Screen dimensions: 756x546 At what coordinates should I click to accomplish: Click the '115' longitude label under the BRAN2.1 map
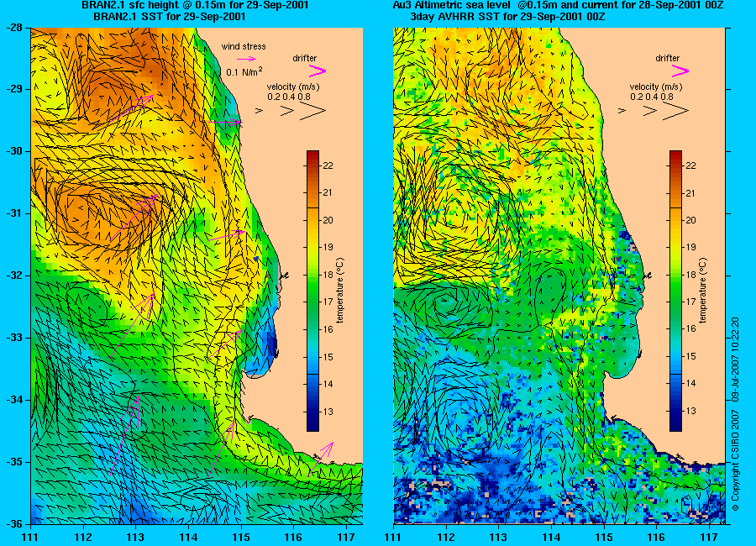point(240,538)
